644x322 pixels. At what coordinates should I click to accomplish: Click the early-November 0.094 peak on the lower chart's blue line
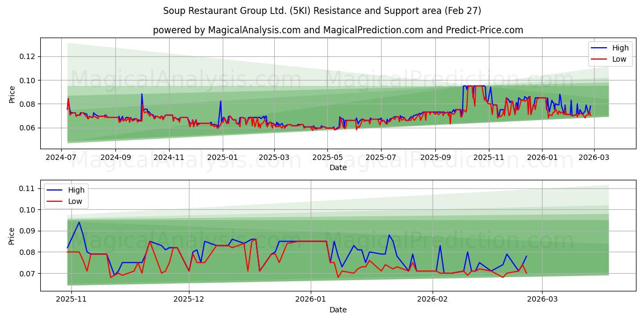79,222
